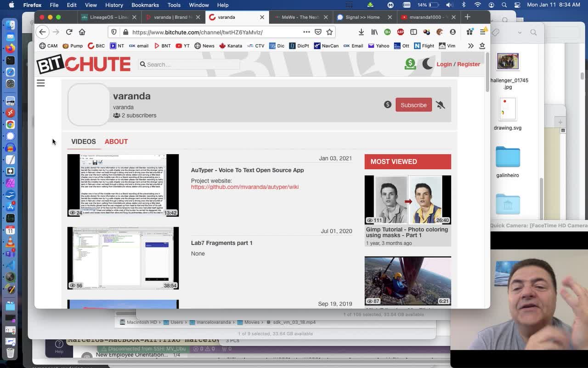Open the Tools menu
588x368 pixels.
tap(174, 5)
